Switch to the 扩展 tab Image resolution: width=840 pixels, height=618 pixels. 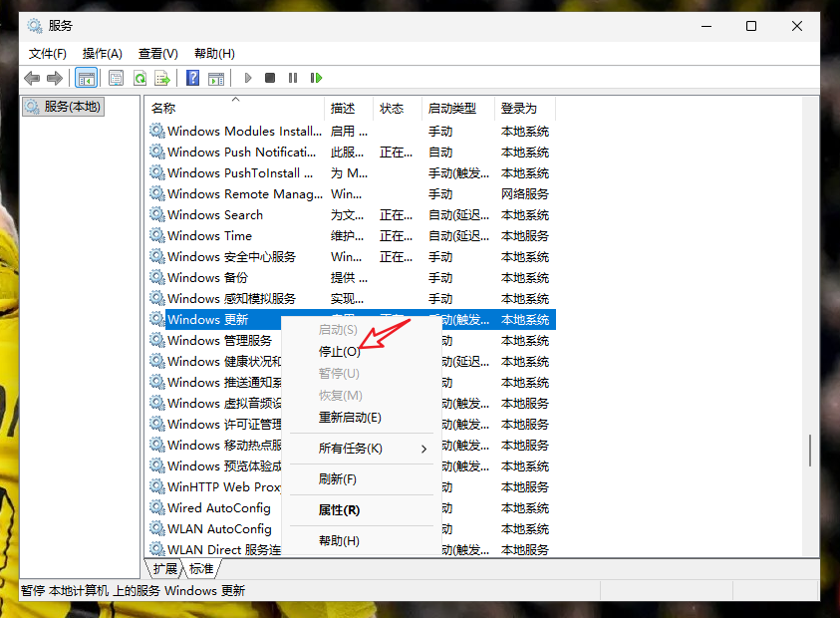click(164, 569)
